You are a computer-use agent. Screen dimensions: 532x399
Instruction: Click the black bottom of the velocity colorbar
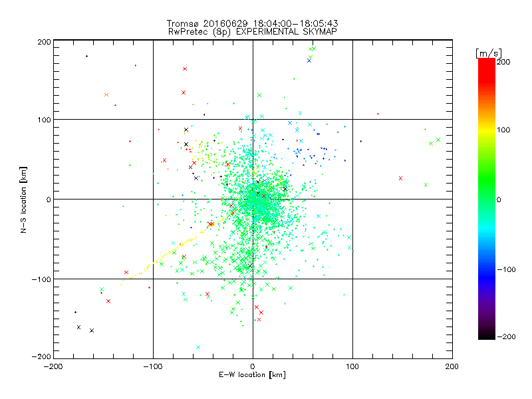[x=487, y=336]
